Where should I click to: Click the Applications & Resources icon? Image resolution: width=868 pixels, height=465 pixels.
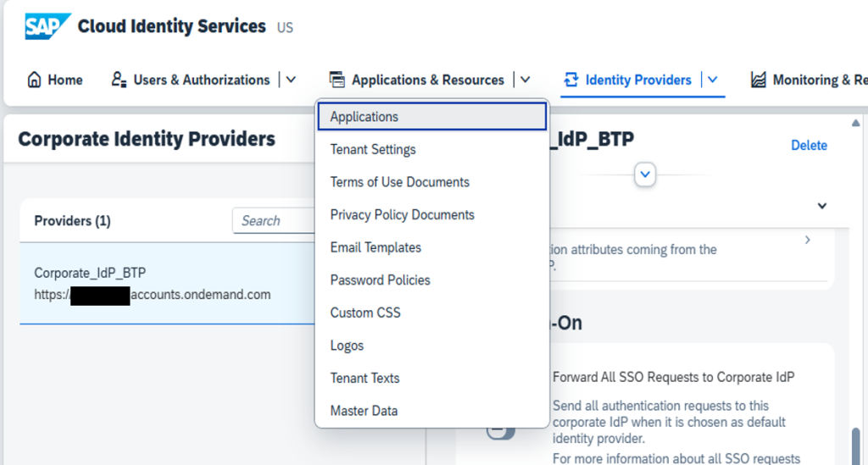(337, 80)
